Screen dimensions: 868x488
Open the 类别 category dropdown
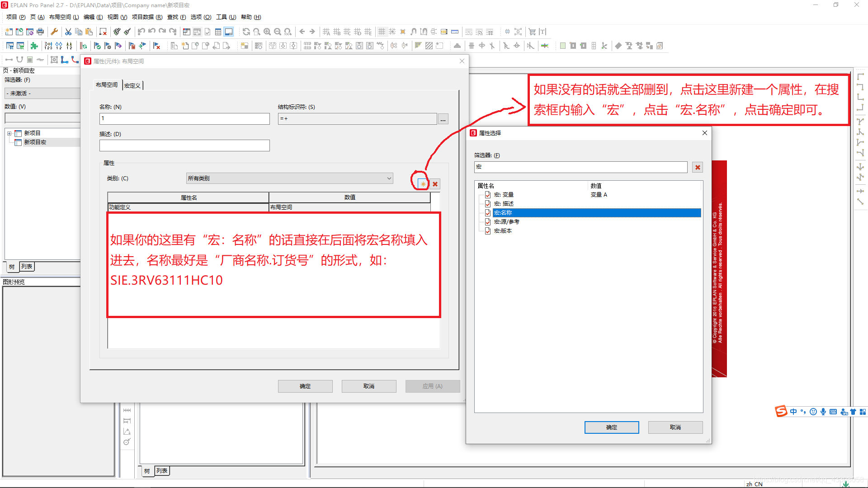(389, 178)
